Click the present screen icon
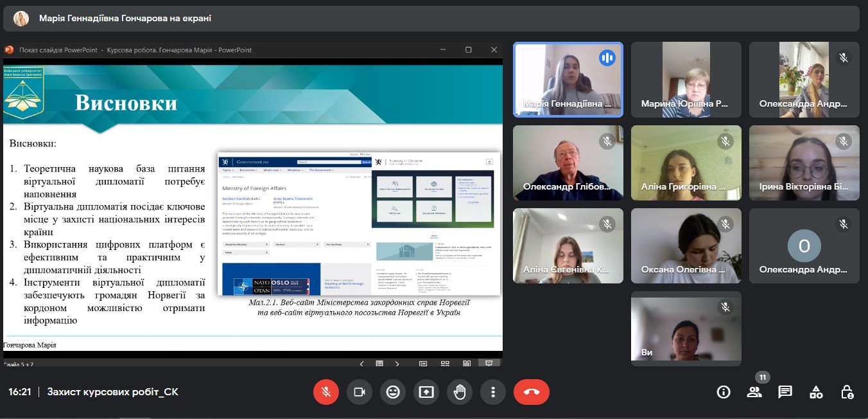 [x=426, y=392]
